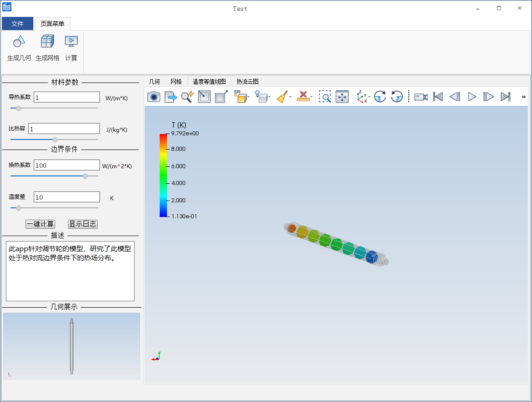The image size is (532, 402).
Task: Open the XYZ axis orientation dropdown
Action: (x=369, y=97)
